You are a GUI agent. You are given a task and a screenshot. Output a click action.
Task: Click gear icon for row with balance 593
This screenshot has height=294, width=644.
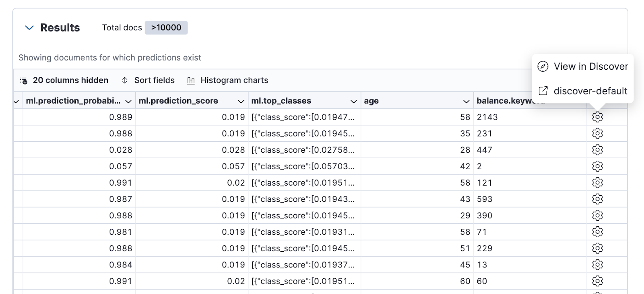point(597,199)
